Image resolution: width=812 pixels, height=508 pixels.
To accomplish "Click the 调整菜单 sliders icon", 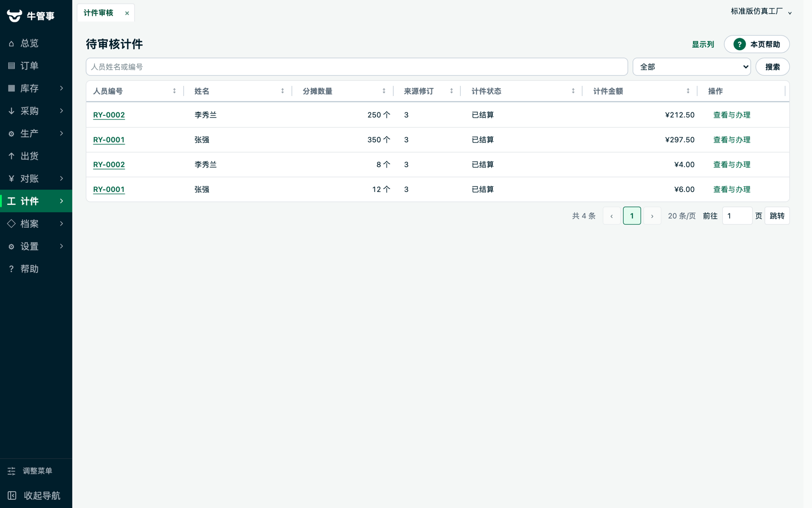I will click(12, 471).
